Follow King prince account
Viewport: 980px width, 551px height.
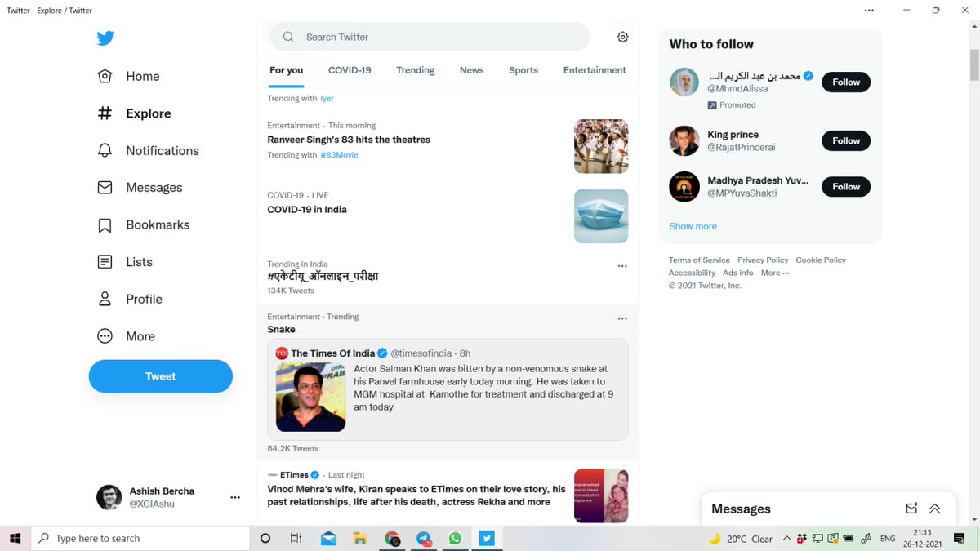pos(846,140)
